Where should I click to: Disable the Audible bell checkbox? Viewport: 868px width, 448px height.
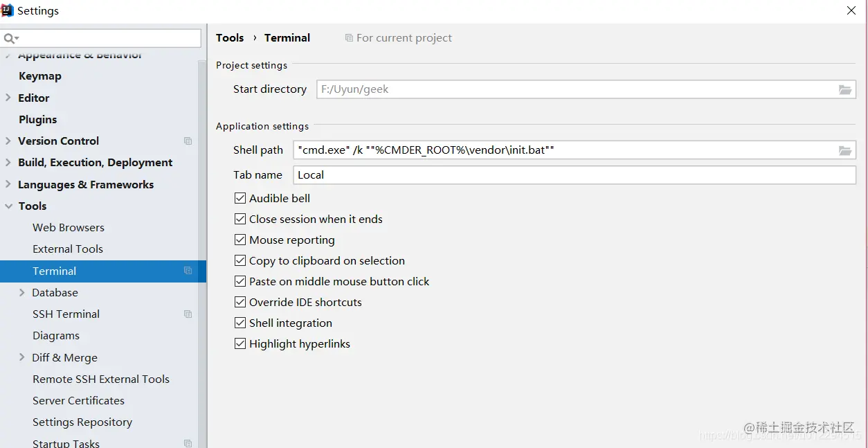[240, 198]
